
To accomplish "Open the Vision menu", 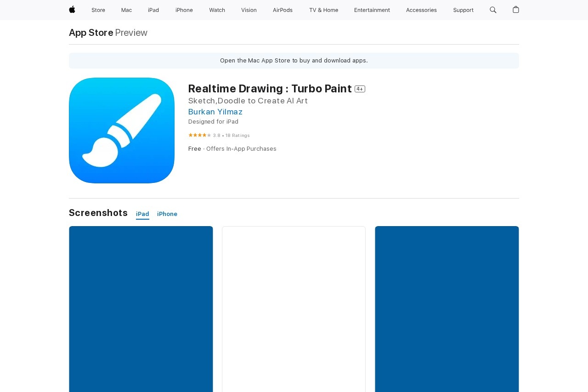I will click(x=249, y=10).
